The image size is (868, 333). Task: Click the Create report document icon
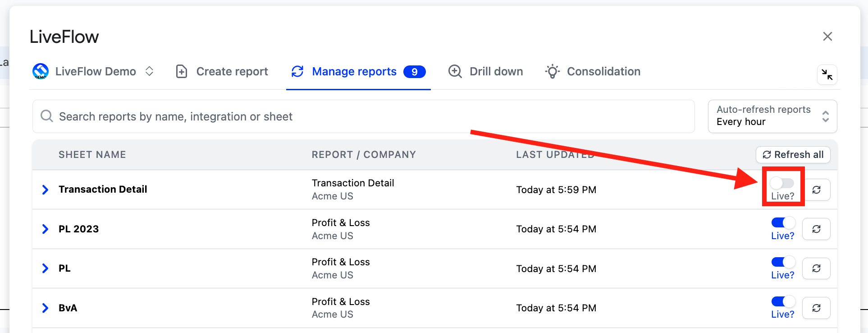pos(182,71)
